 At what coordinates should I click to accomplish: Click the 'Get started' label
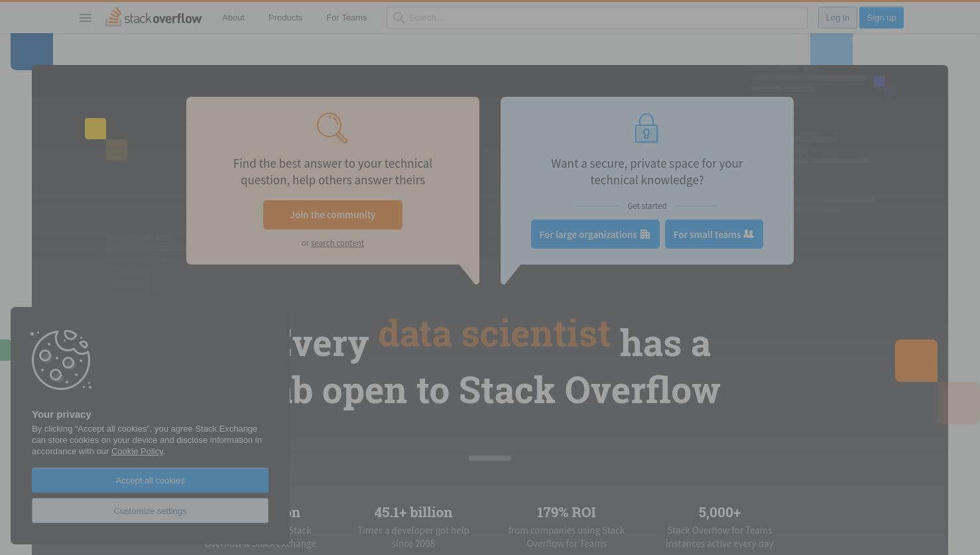pyautogui.click(x=647, y=206)
